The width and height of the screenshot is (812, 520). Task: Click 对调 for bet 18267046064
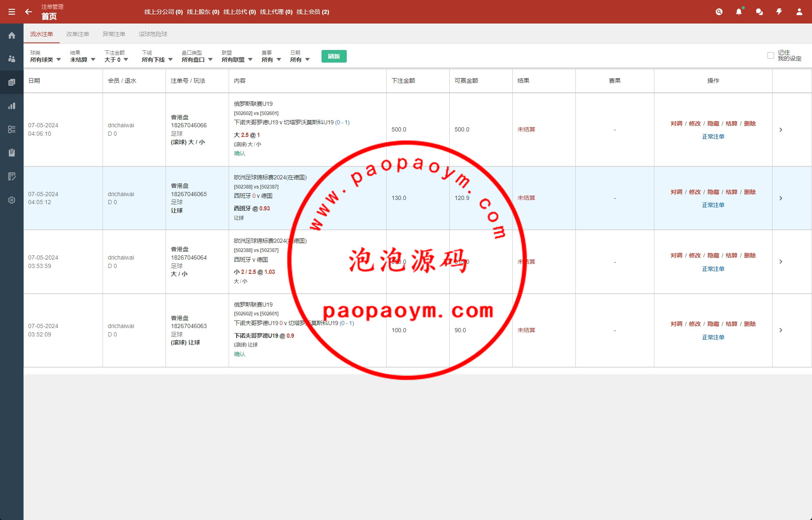pos(676,255)
